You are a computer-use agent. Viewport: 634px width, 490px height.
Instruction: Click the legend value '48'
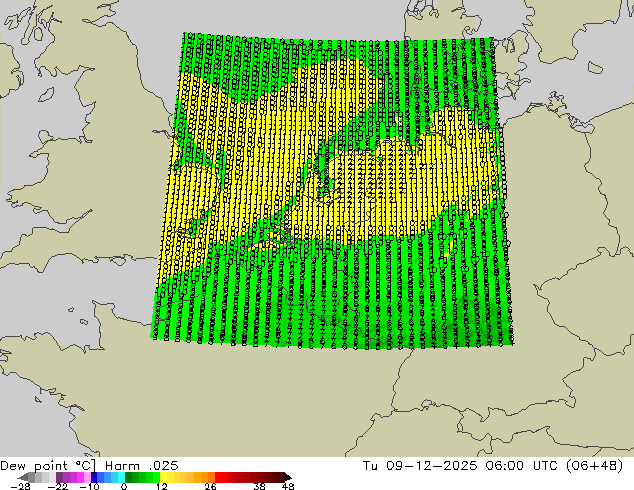coord(288,486)
